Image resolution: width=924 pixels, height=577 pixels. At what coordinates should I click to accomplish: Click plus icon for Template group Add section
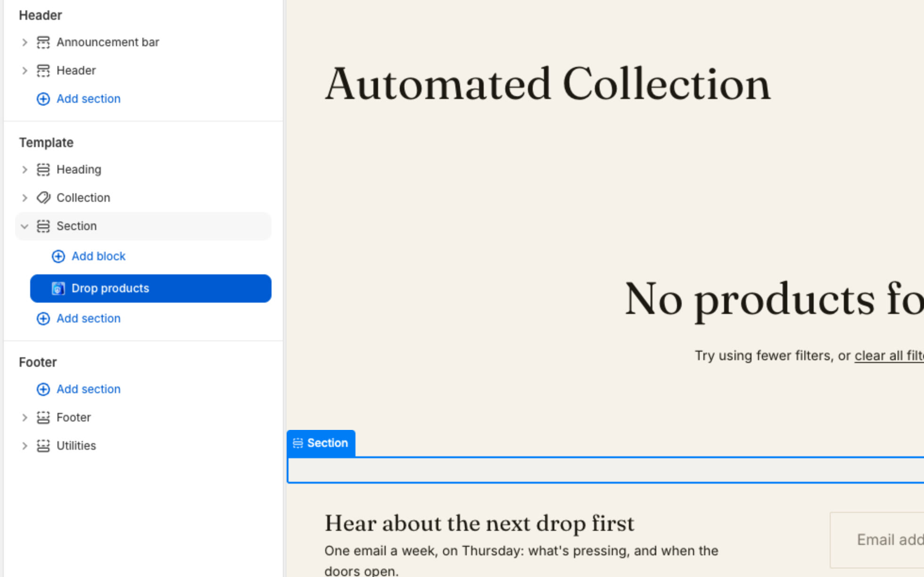coord(43,319)
